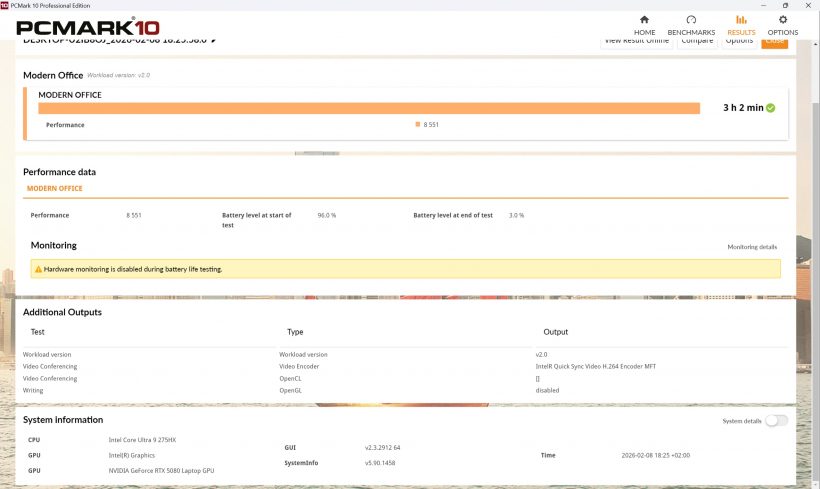Click the 'Test' column header
Viewport: 820px width, 489px height.
coord(38,332)
